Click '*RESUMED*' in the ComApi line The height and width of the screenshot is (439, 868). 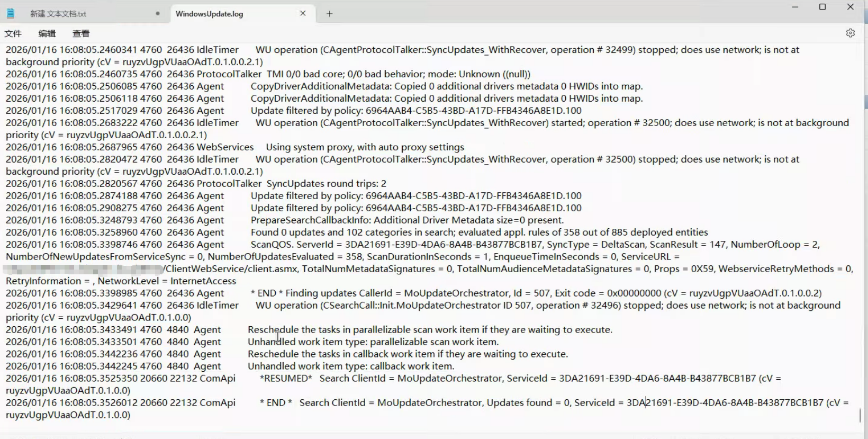[x=286, y=379]
